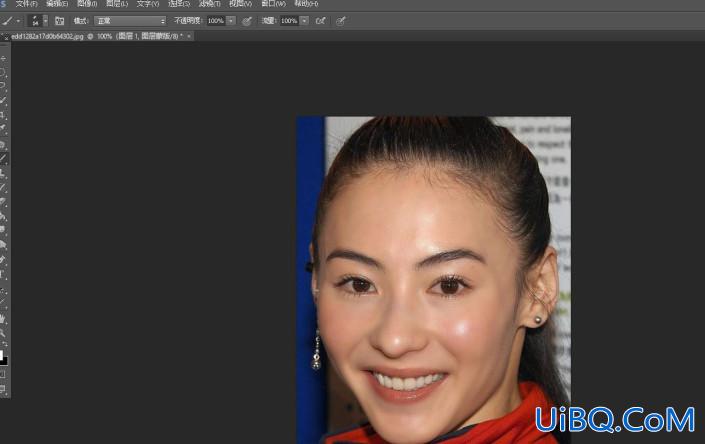705x444 pixels.
Task: Open the opacity slider dropdown arrow
Action: (231, 21)
